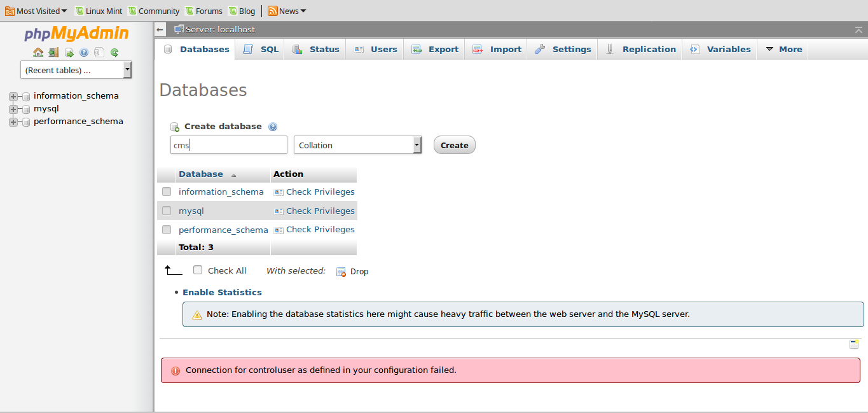Click privileges icon in mysql row
The image size is (868, 413).
click(x=279, y=211)
